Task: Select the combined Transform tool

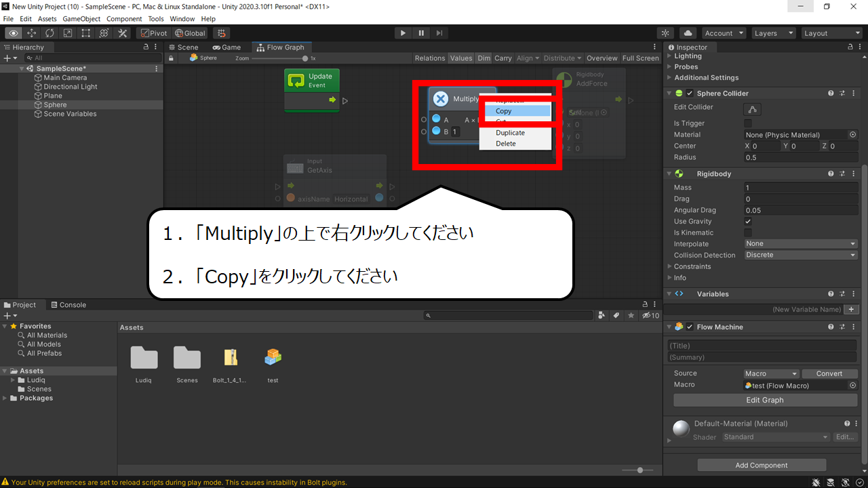Action: tap(104, 33)
